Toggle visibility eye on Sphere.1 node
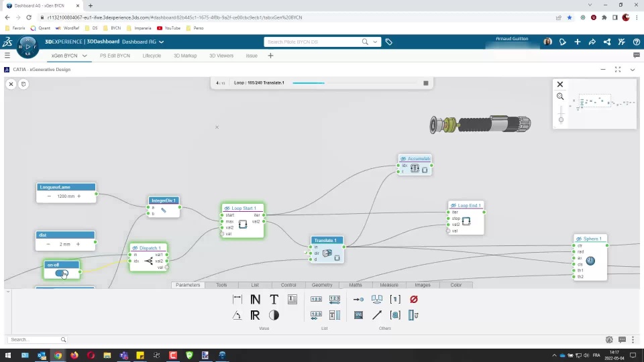644x362 pixels. tap(579, 239)
